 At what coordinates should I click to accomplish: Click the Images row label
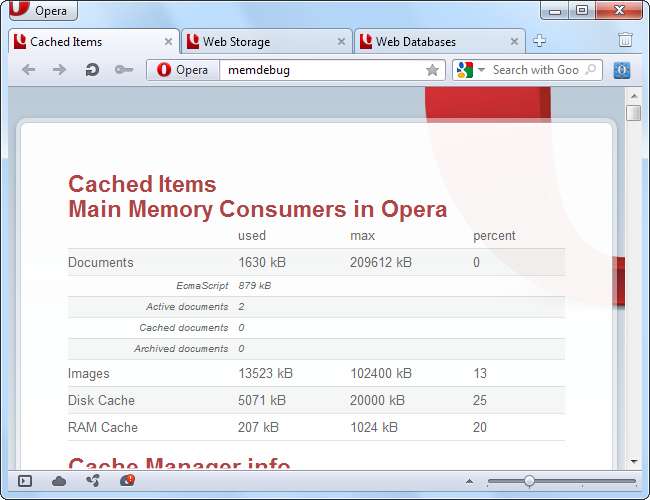click(x=89, y=374)
